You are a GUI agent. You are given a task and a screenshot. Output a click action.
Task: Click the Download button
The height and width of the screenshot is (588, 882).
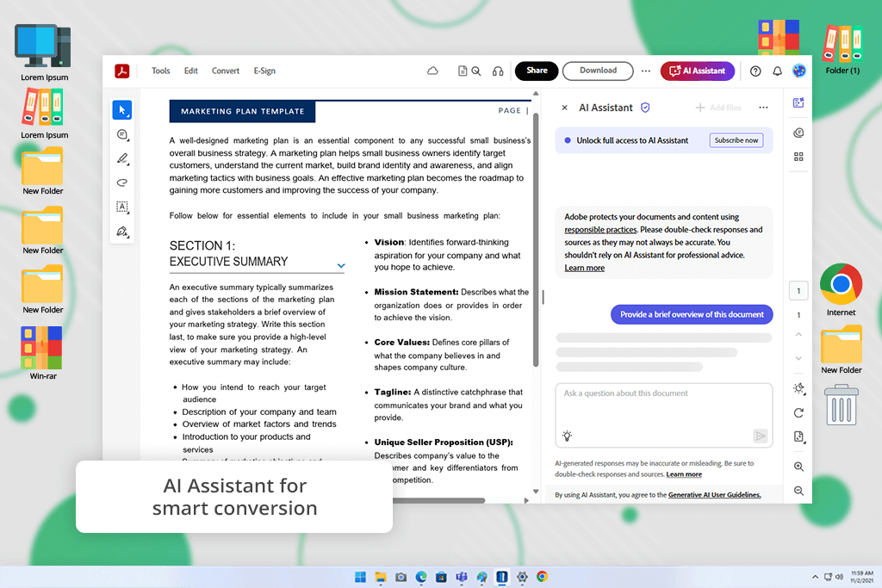pyautogui.click(x=598, y=71)
